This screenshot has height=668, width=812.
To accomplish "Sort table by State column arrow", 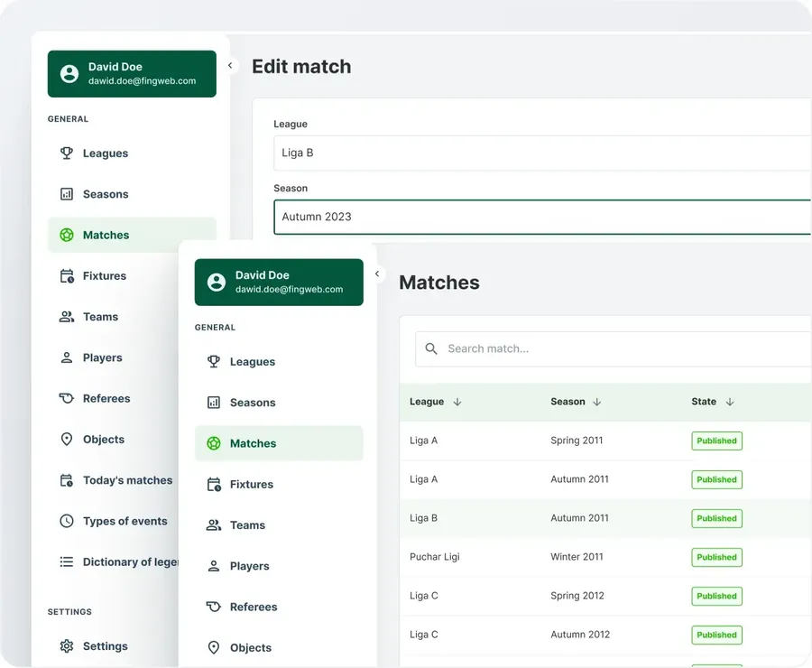I will (730, 402).
